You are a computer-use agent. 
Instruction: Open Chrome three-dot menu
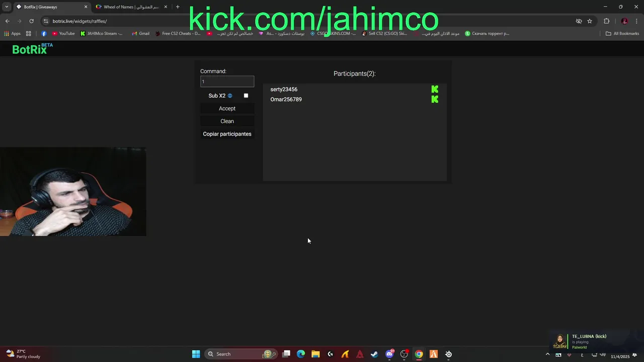point(636,21)
